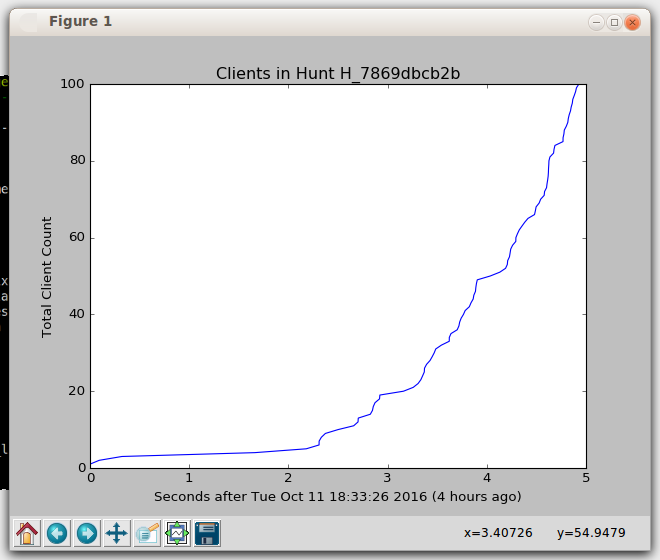Go forward to the next view
660x560 pixels.
pyautogui.click(x=87, y=533)
